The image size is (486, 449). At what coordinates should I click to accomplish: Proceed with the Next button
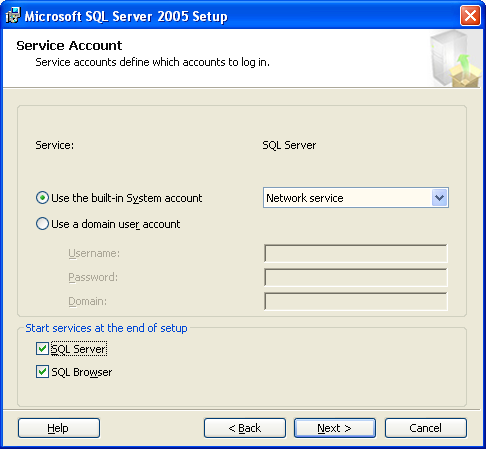(x=335, y=428)
